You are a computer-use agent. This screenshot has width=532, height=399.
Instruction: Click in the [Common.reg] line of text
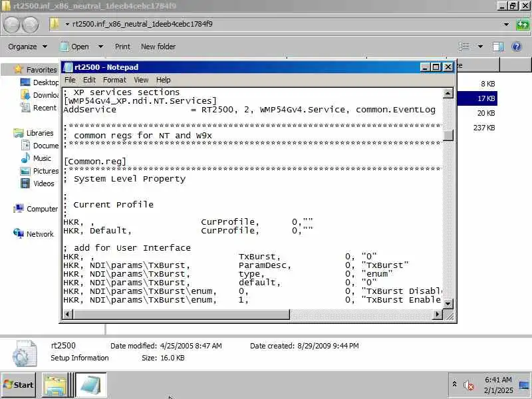(x=95, y=162)
